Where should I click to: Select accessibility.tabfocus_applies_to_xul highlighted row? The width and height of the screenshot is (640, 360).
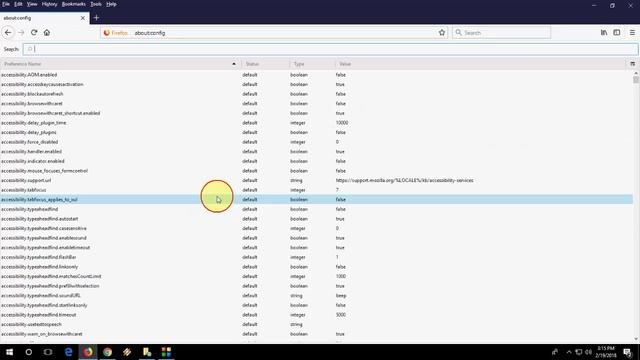click(317, 200)
